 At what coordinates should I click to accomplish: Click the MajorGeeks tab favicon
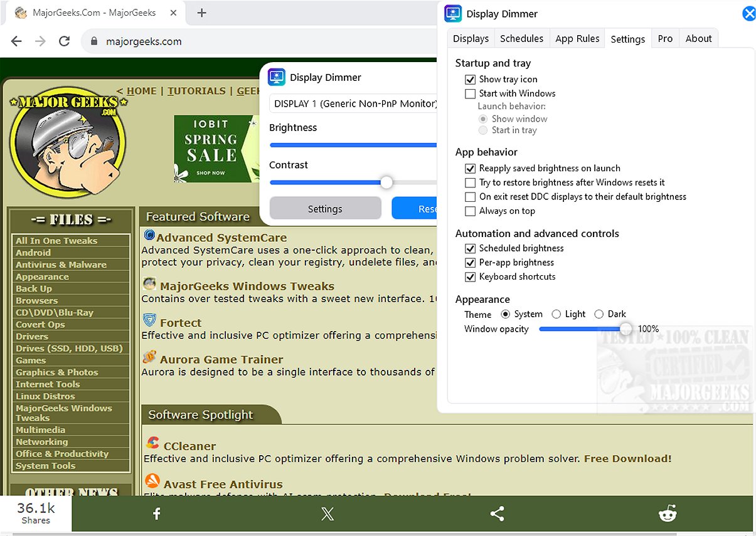[21, 13]
